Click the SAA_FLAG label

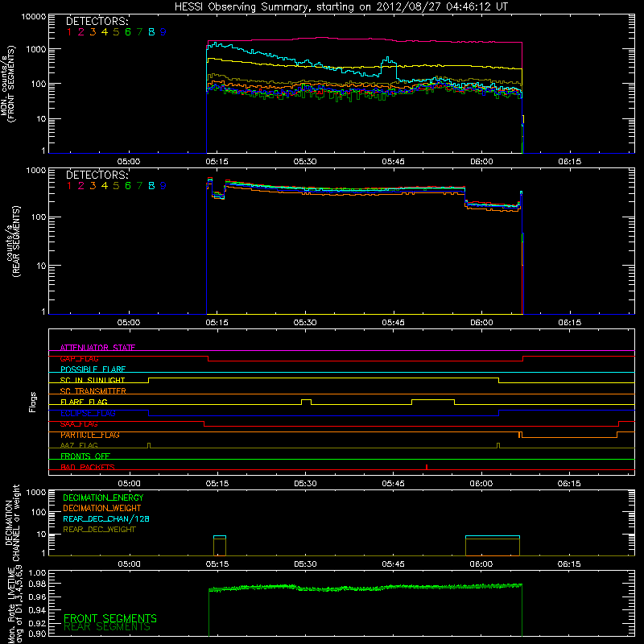(x=79, y=424)
